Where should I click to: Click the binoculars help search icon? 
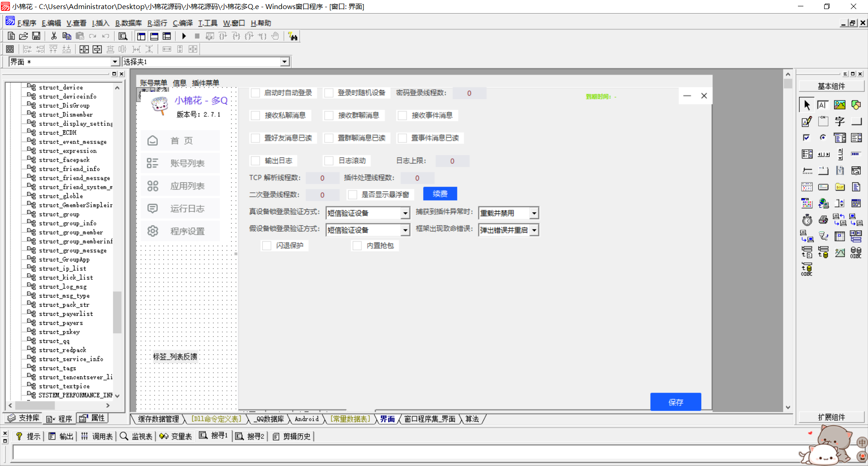[x=293, y=37]
